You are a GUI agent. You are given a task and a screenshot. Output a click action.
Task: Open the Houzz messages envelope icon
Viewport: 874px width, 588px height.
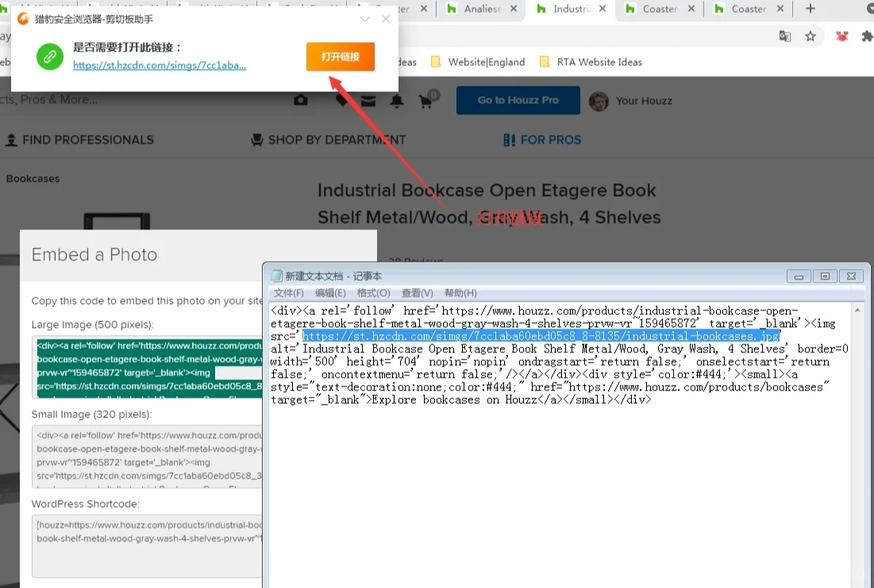(x=368, y=101)
